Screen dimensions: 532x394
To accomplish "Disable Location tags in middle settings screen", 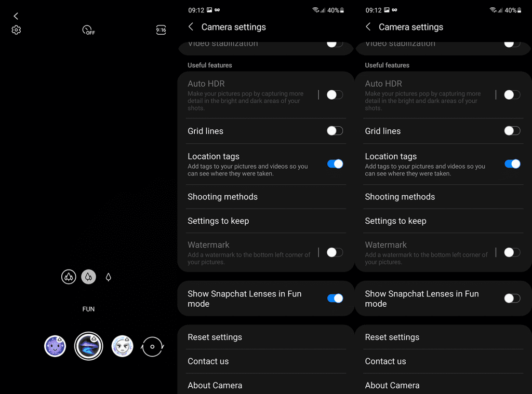I will click(335, 164).
